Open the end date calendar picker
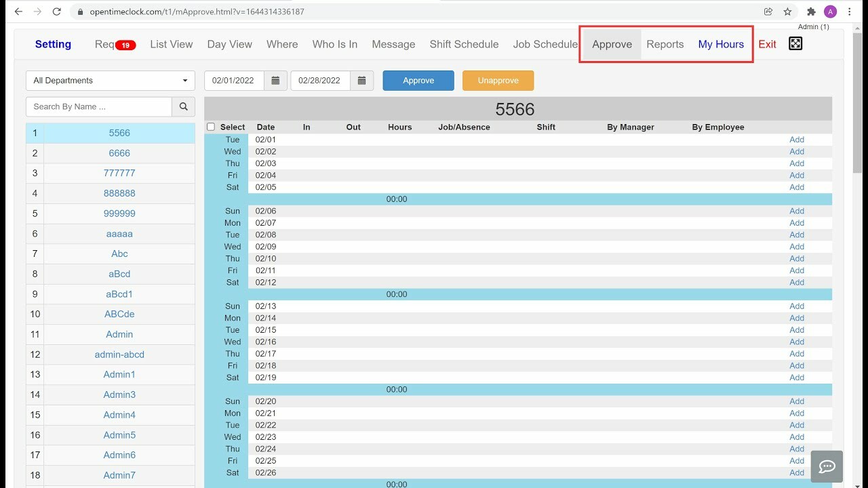The width and height of the screenshot is (868, 488). [361, 80]
